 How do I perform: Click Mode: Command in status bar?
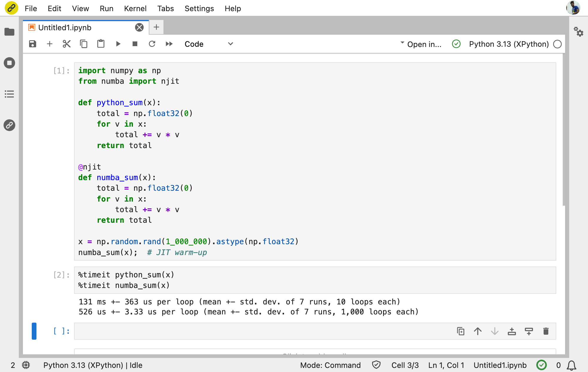[330, 365]
